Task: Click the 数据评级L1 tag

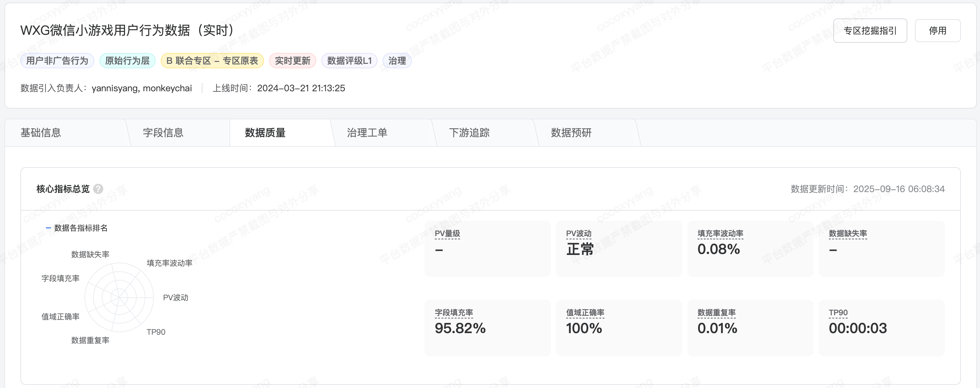Action: 349,61
